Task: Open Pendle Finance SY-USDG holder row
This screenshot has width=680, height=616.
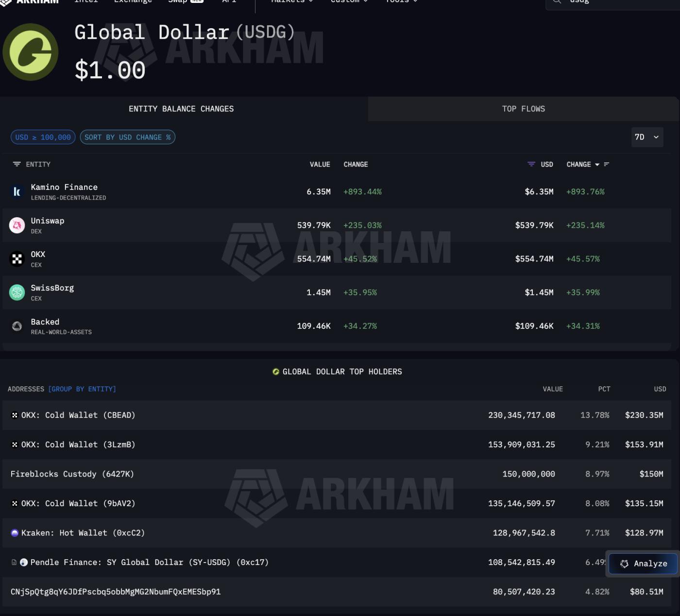Action: [149, 563]
